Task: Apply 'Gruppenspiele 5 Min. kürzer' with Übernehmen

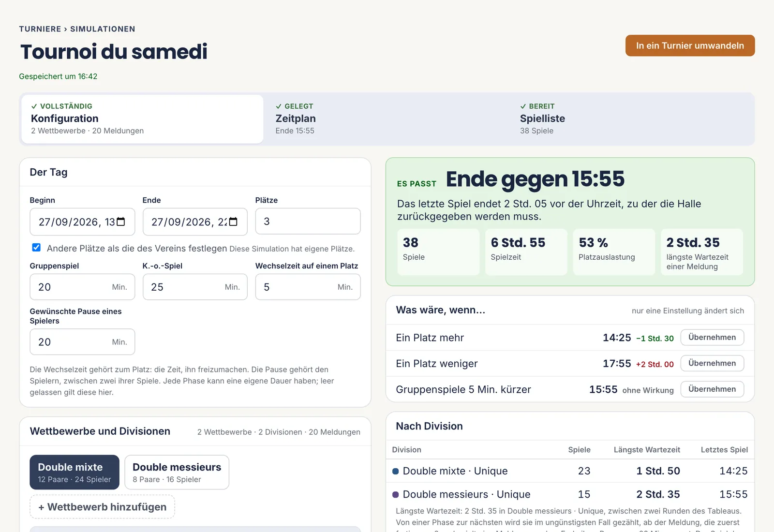Action: (712, 389)
